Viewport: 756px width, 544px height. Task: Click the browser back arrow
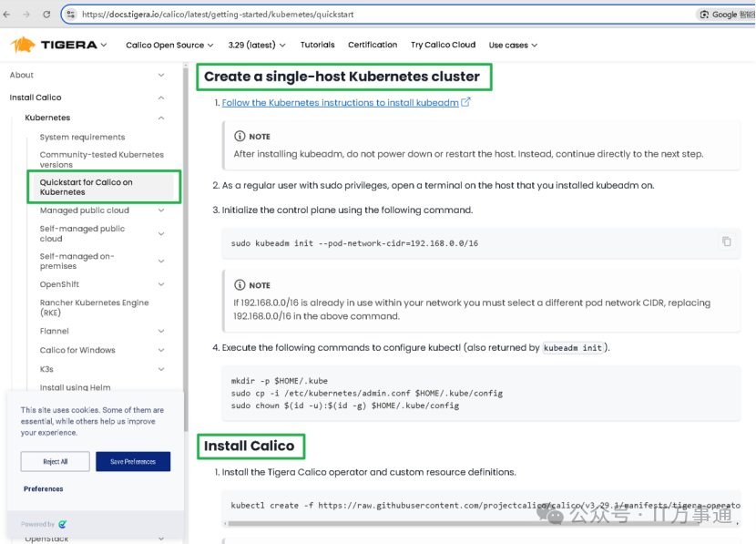click(6, 15)
